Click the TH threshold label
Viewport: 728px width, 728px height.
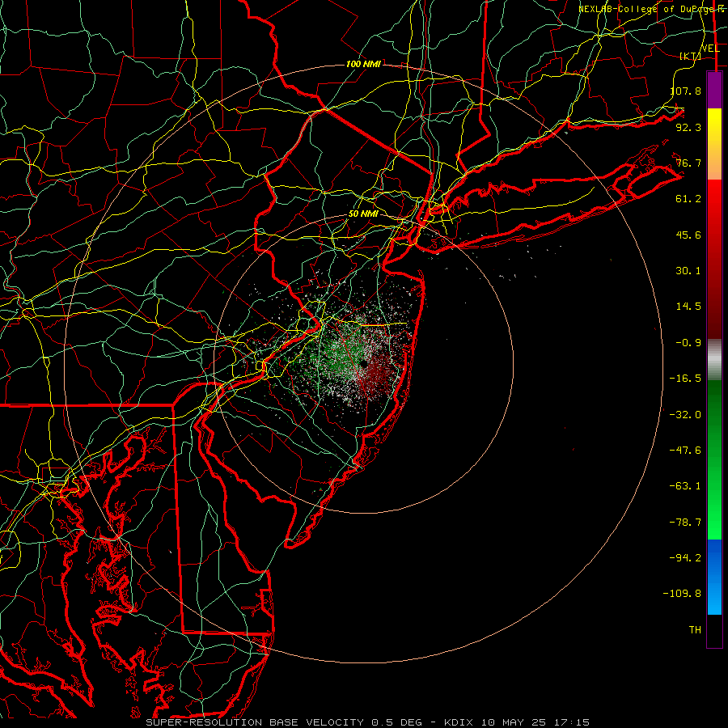point(695,630)
